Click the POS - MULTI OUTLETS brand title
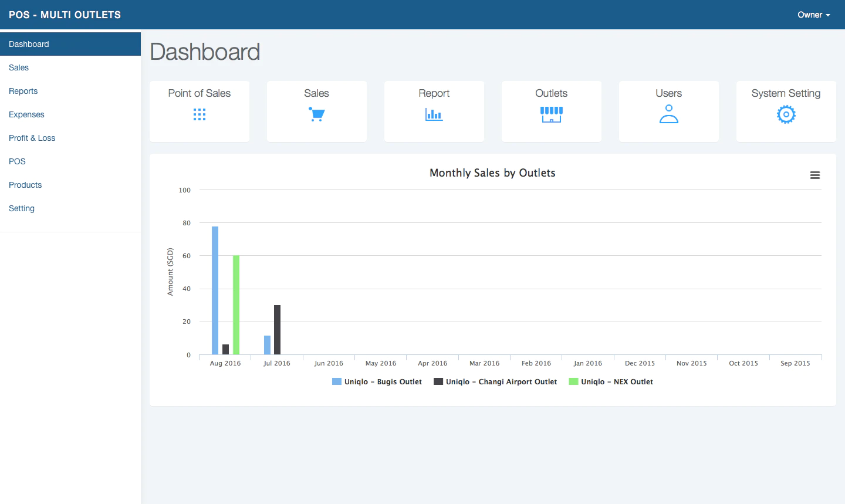This screenshot has width=845, height=504. (65, 15)
